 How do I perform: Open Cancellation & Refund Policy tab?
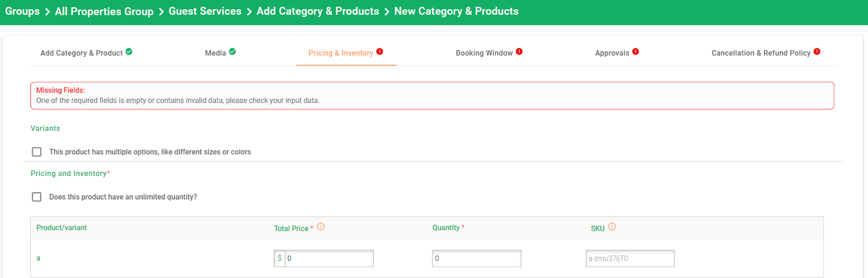[x=761, y=53]
